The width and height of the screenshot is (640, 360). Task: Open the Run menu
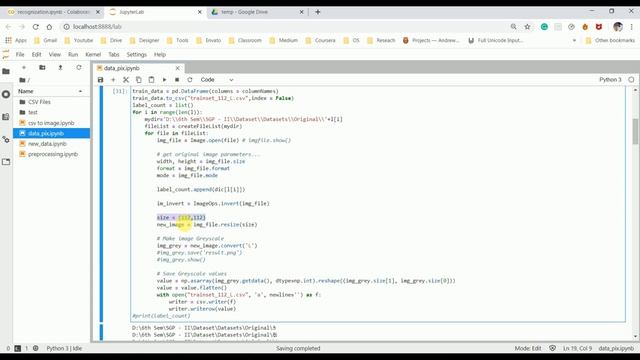coord(73,54)
